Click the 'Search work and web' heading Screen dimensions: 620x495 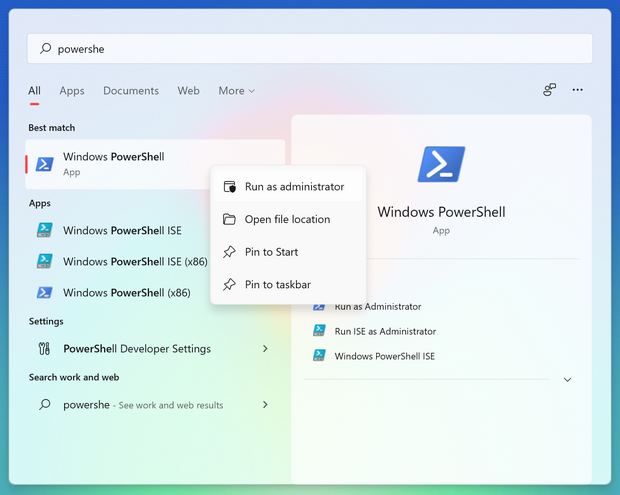tap(74, 377)
